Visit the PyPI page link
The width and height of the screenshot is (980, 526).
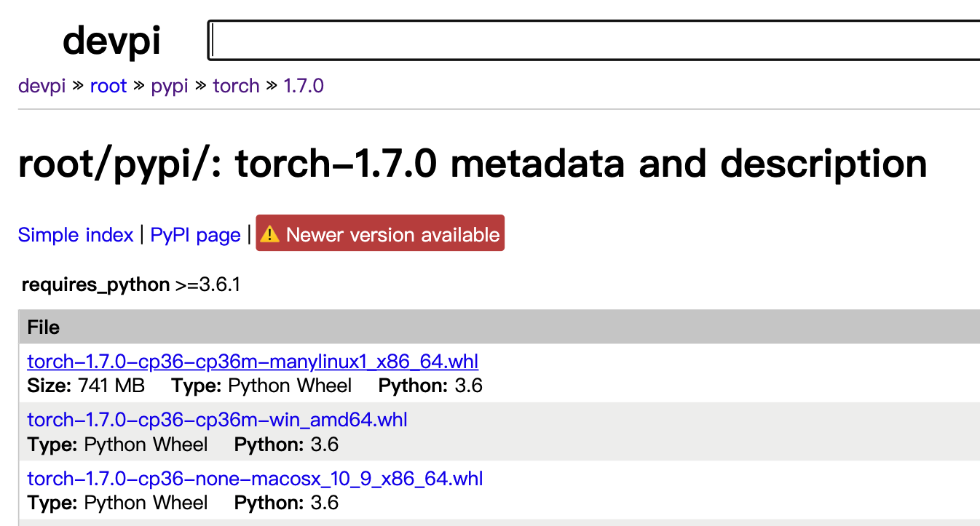pyautogui.click(x=195, y=235)
